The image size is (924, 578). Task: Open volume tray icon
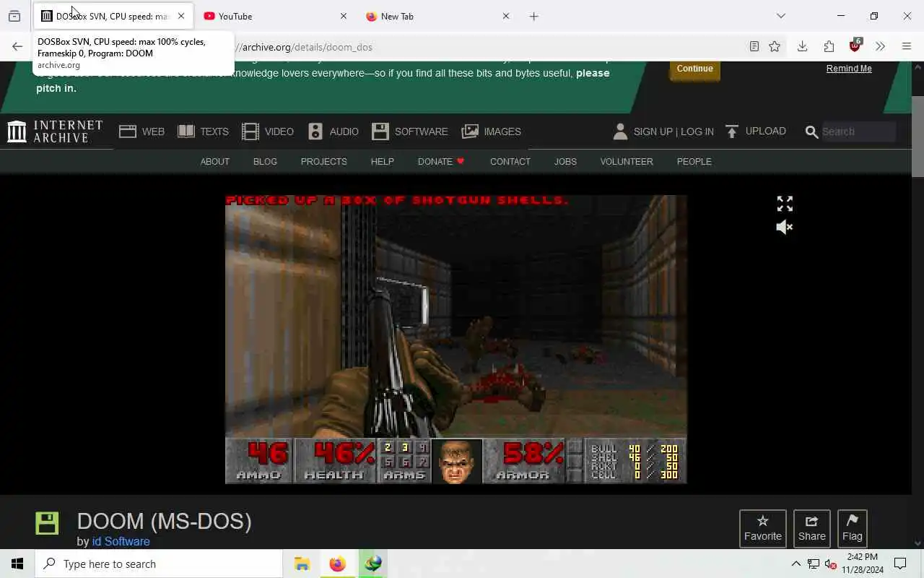coord(831,564)
